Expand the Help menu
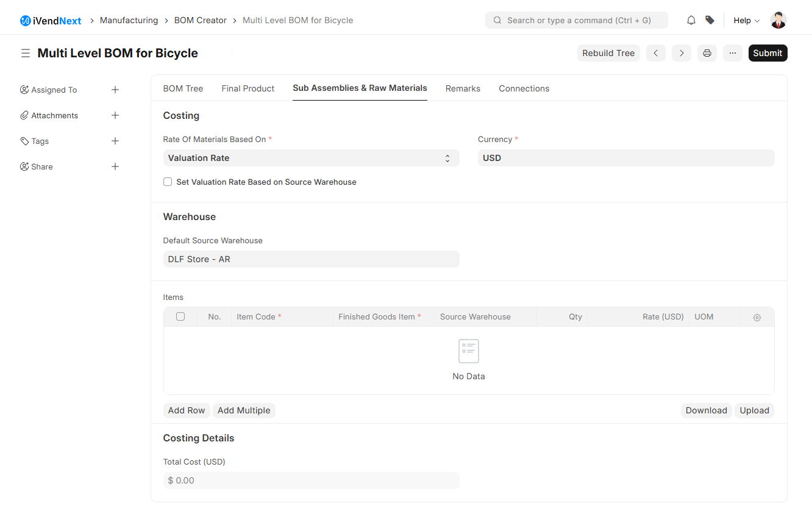Screen dimensions: 812x517 [x=746, y=20]
